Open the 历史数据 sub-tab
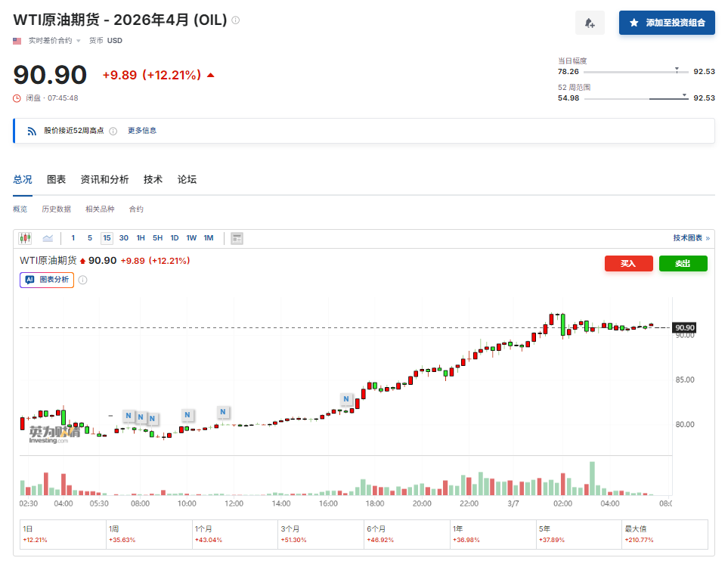Viewport: 728px width, 561px height. click(56, 209)
